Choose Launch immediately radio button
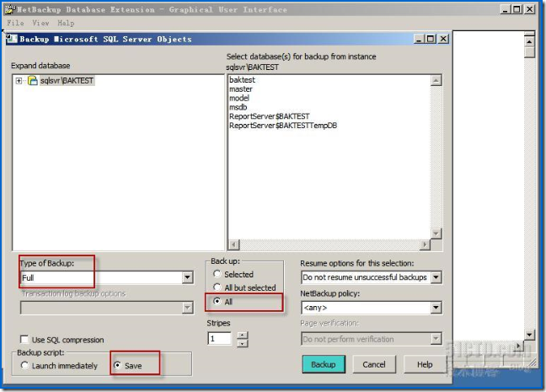This screenshot has width=546, height=392. [x=24, y=365]
